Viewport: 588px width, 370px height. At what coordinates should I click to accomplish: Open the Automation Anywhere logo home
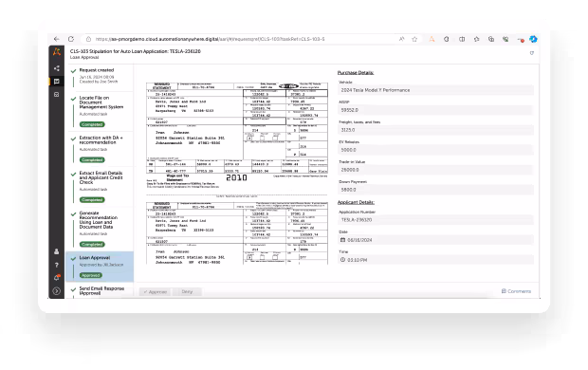57,52
